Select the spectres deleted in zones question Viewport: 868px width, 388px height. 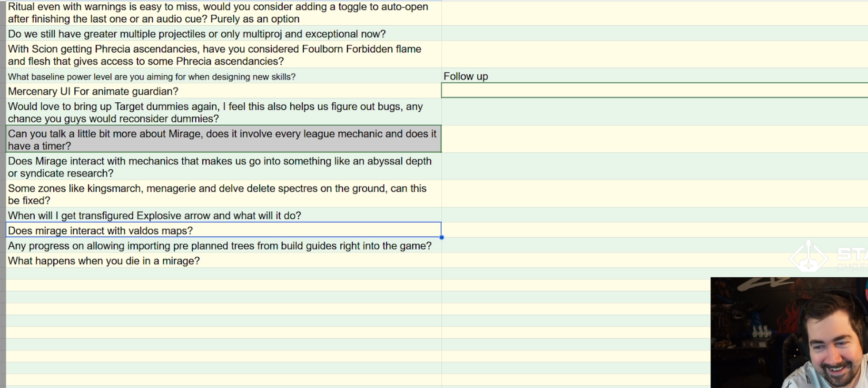point(224,194)
